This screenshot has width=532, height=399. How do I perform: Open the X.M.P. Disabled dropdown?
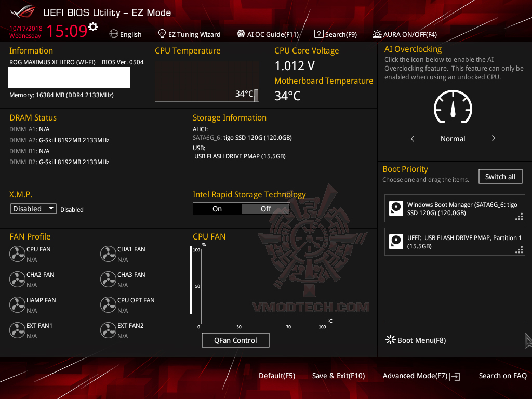33,209
